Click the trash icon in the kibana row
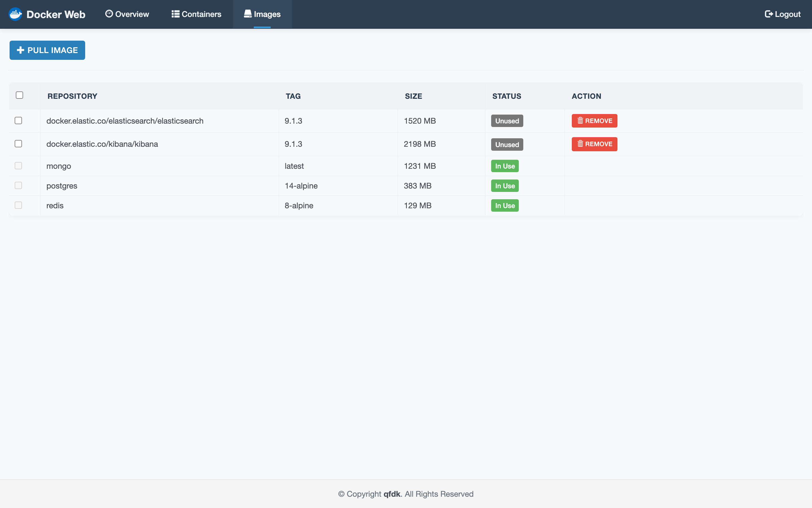812x508 pixels. click(580, 144)
